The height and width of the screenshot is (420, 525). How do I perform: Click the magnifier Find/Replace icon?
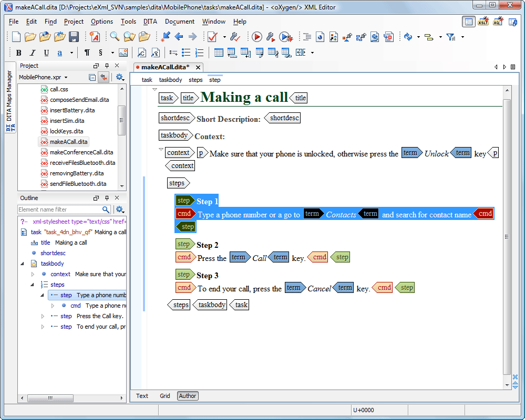115,36
